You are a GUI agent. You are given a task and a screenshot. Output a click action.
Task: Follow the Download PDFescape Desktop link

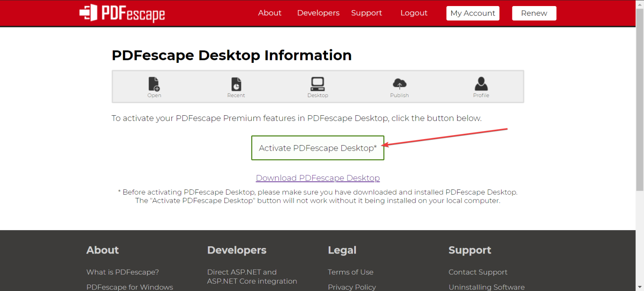(318, 178)
